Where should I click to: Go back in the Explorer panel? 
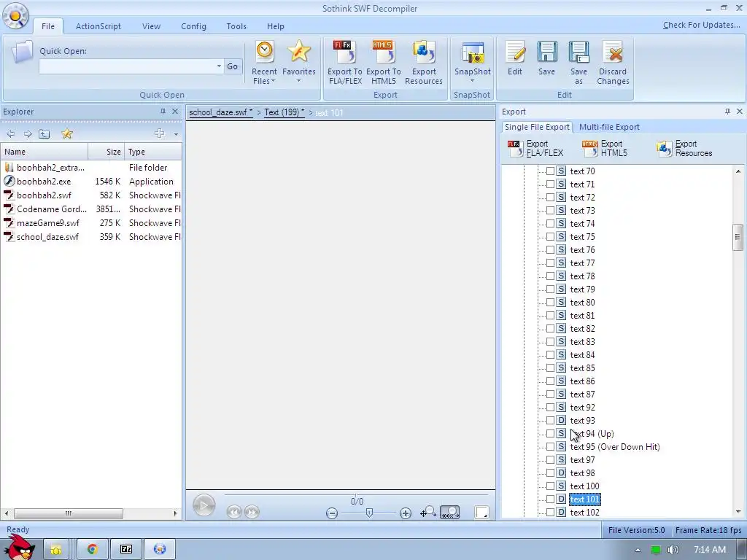coord(10,134)
